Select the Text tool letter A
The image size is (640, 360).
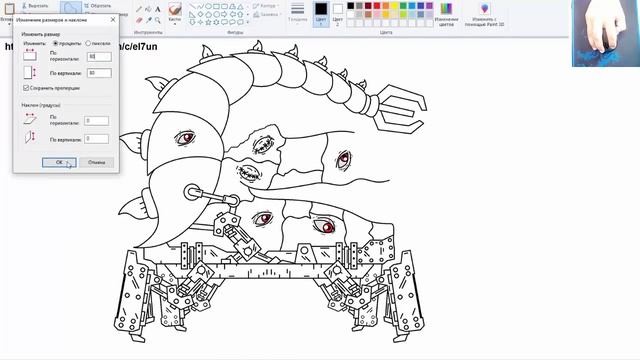[158, 9]
